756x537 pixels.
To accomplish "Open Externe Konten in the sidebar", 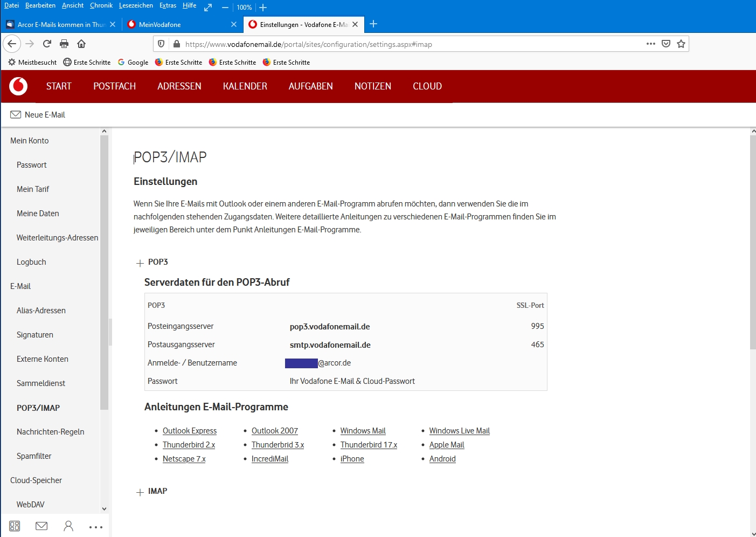I will 43,359.
